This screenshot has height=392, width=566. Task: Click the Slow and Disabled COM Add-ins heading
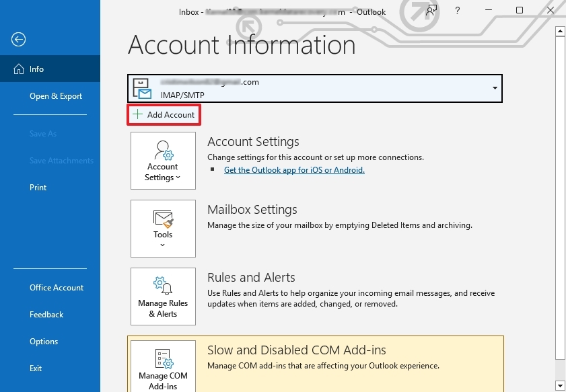click(x=296, y=350)
